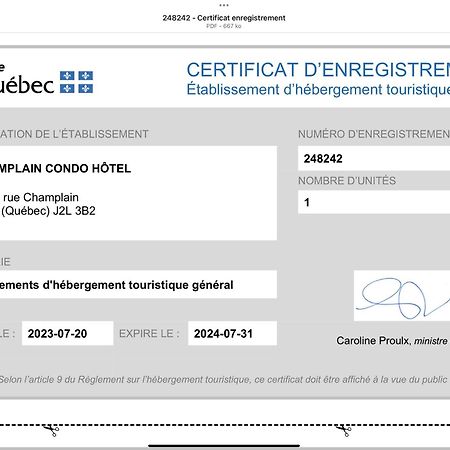Select the document title '248242 - Certificat enregistrement'
The width and height of the screenshot is (450, 450).
click(x=224, y=18)
